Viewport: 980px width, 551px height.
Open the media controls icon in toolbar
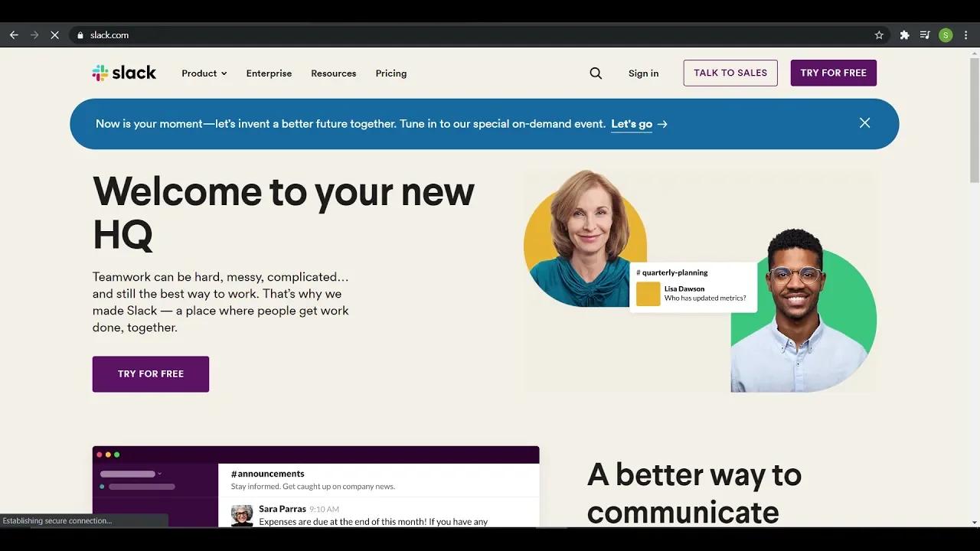[925, 35]
